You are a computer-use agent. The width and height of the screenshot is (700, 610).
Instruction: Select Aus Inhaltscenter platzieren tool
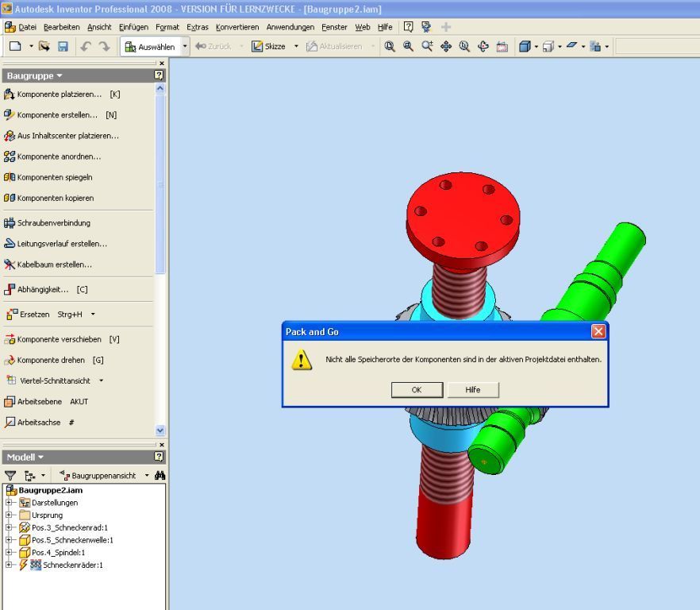coord(61,136)
